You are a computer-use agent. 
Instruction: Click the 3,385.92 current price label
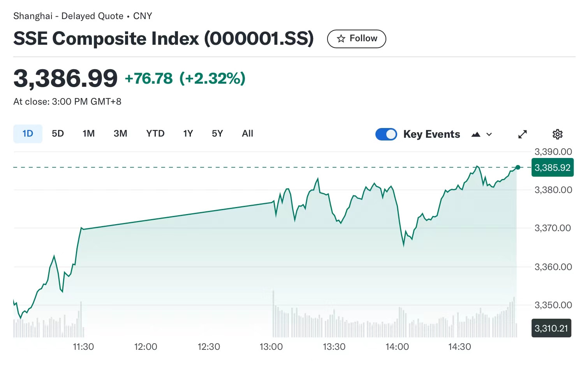pyautogui.click(x=553, y=167)
